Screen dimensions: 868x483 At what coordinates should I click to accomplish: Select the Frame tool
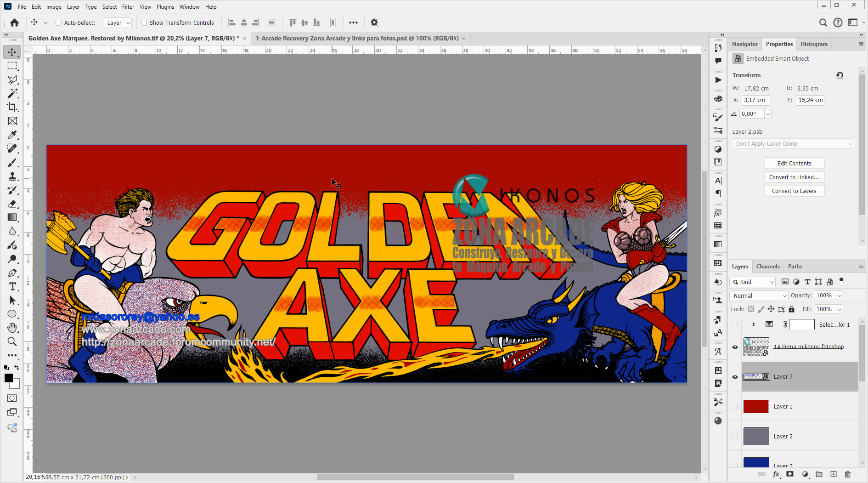point(12,121)
